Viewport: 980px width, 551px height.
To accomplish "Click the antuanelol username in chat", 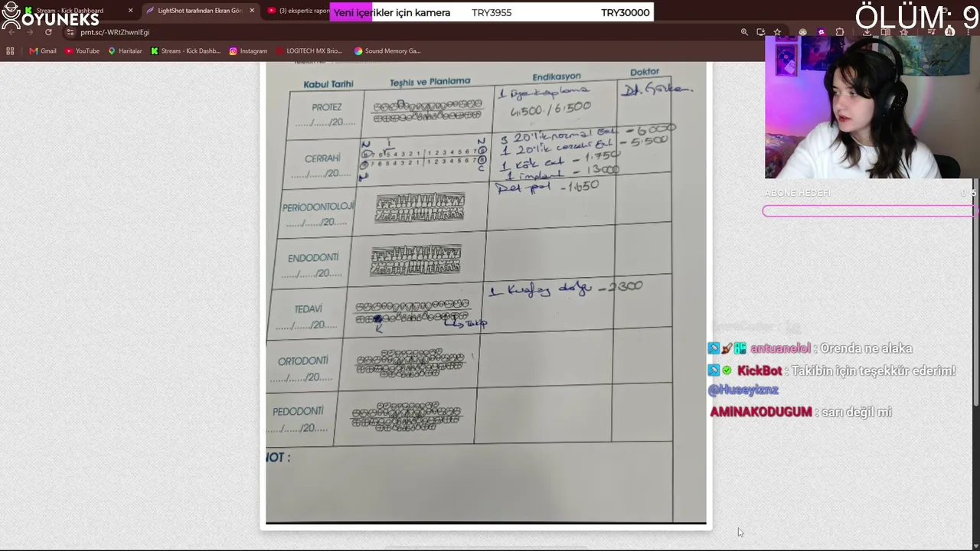I will click(780, 348).
